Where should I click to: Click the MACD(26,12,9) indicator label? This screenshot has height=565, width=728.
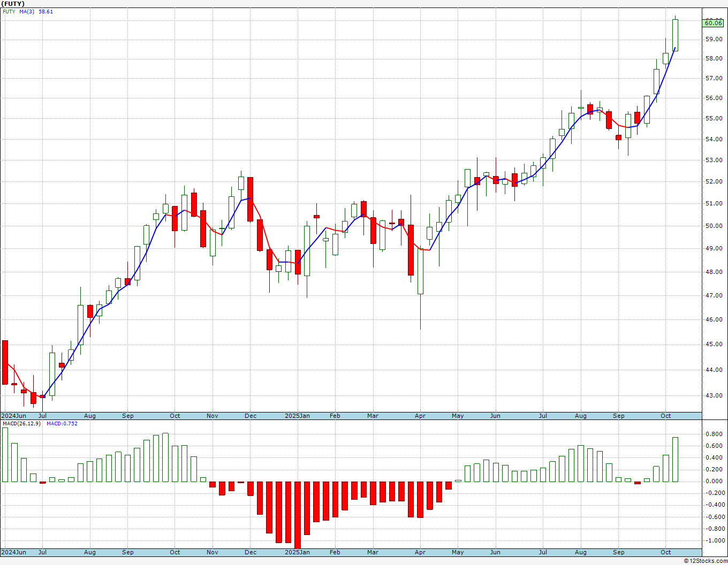(21, 424)
